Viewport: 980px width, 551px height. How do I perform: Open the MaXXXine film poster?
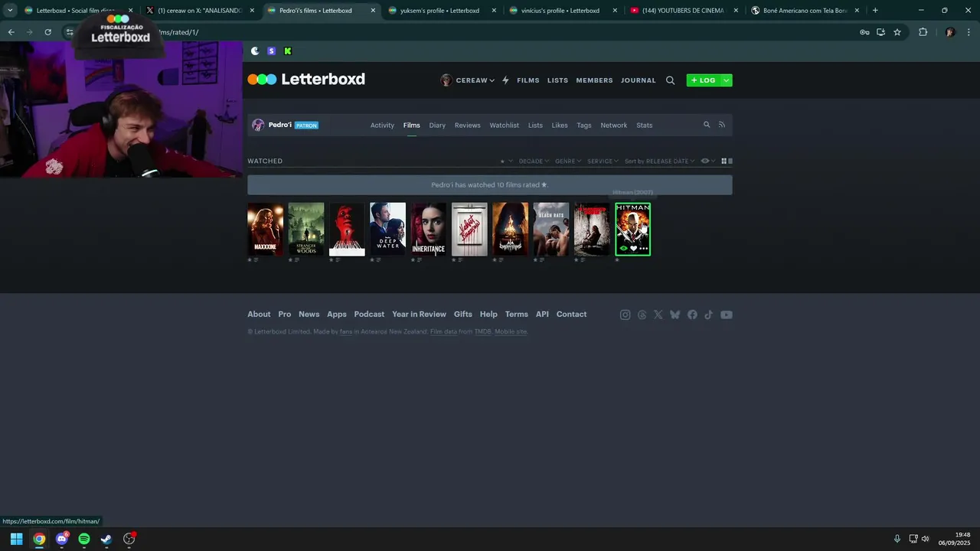coord(265,229)
